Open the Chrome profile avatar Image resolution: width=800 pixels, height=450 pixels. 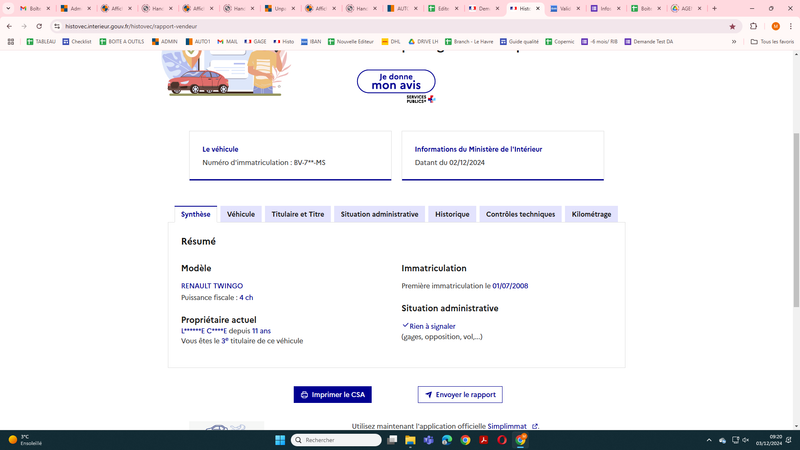tap(776, 26)
